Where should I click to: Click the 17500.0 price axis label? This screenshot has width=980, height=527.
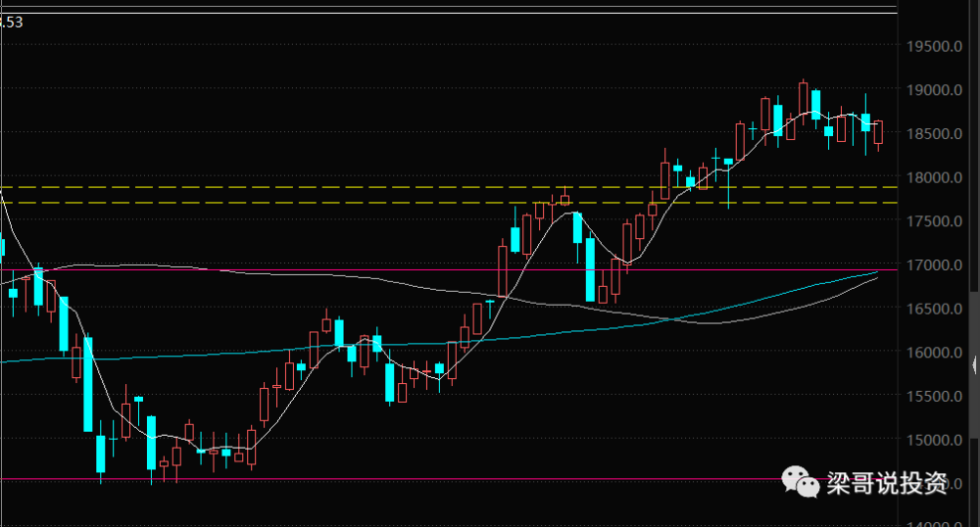pos(934,221)
